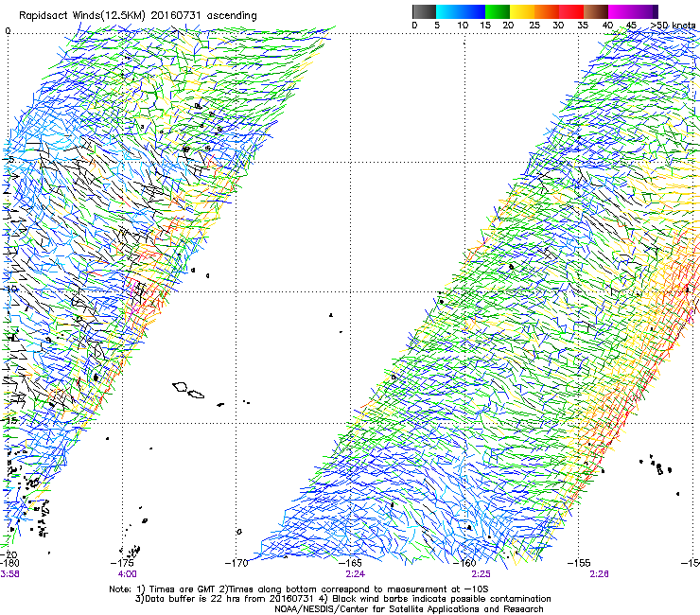Image resolution: width=700 pixels, height=615 pixels.
Task: Click the note line beginning 'Note: 1) Times are GMT'
Action: pos(298,589)
